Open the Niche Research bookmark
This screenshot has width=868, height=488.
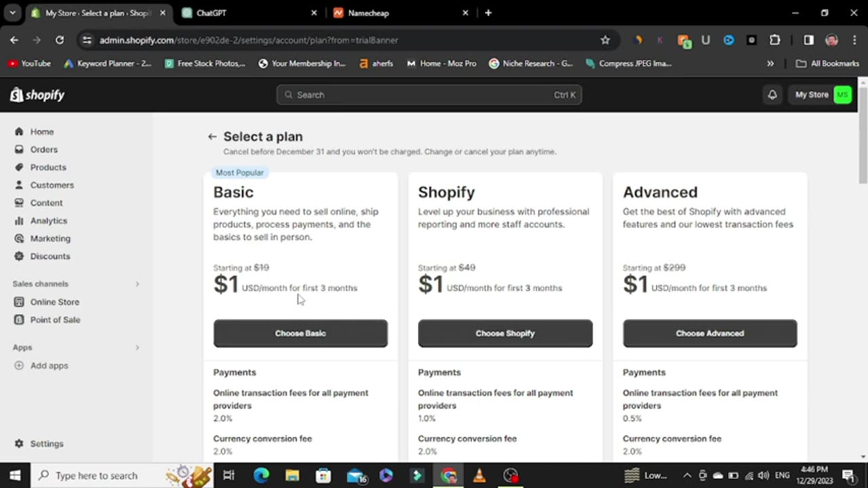[532, 63]
